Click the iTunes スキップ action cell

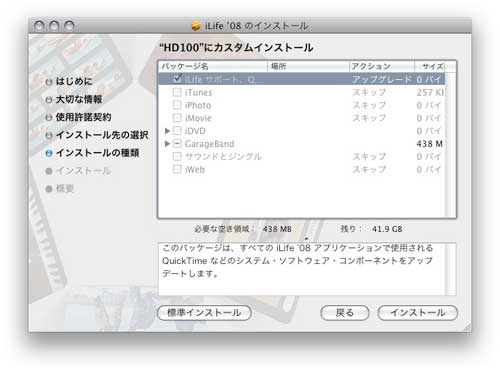click(x=369, y=92)
